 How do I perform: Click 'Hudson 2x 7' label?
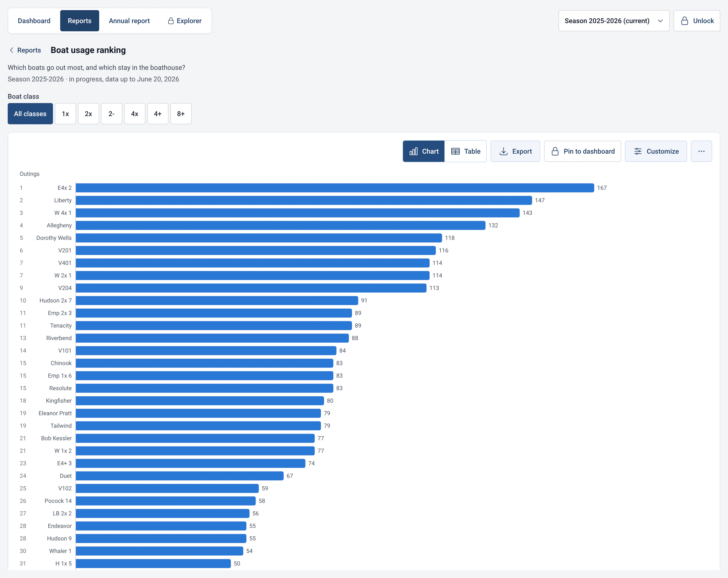point(55,300)
